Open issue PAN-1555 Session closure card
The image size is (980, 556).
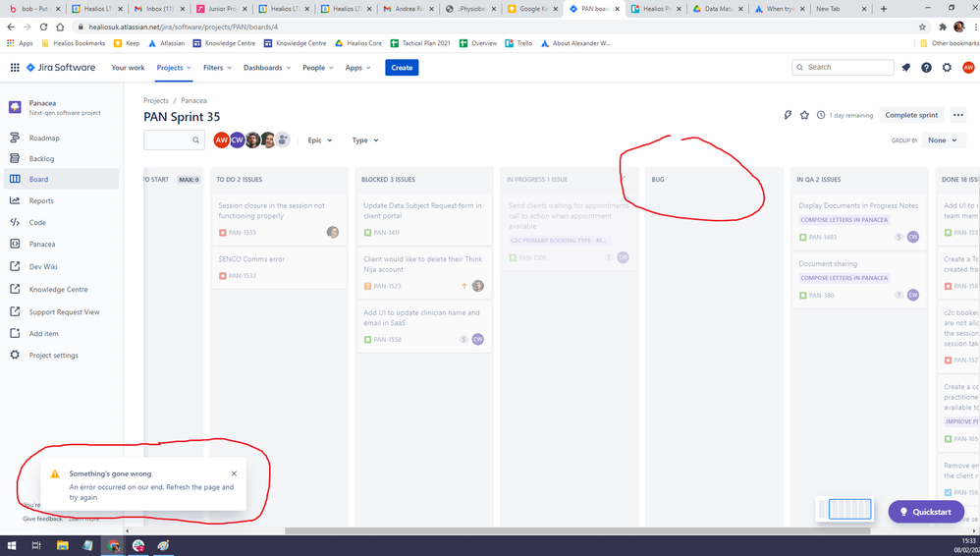[279, 219]
